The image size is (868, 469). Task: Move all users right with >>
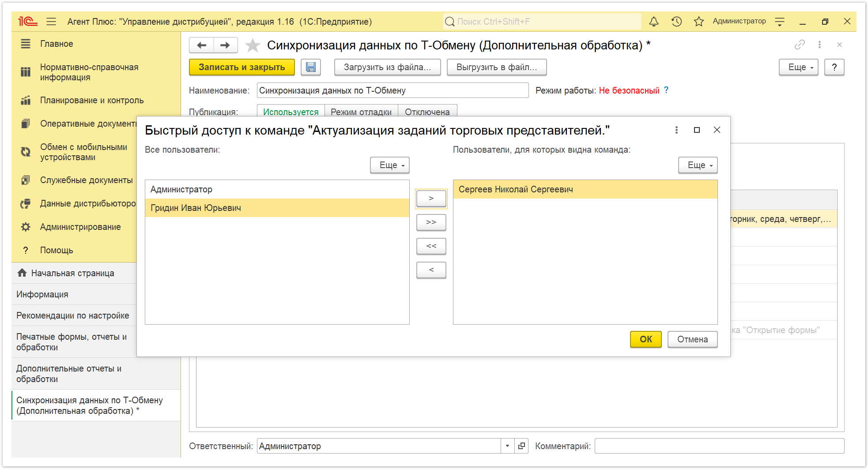tap(431, 222)
